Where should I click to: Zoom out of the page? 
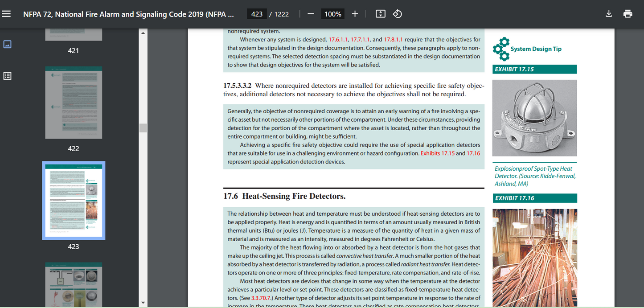(x=311, y=14)
